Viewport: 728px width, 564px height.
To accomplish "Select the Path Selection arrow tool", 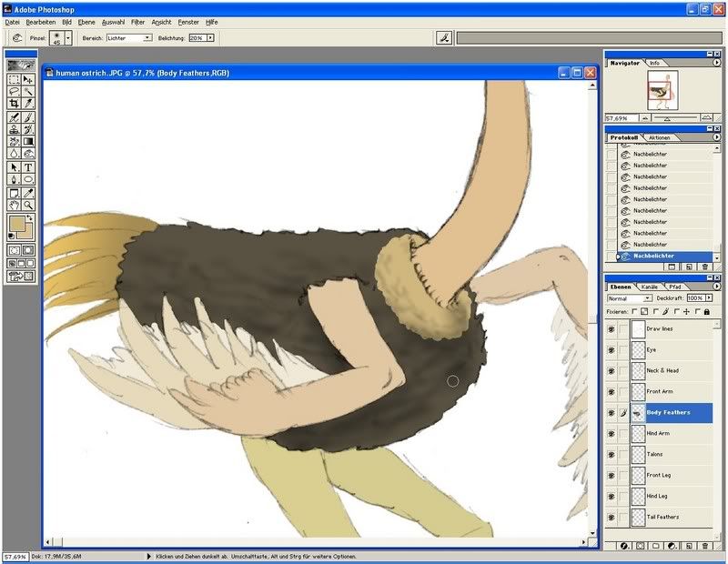I will (14, 167).
